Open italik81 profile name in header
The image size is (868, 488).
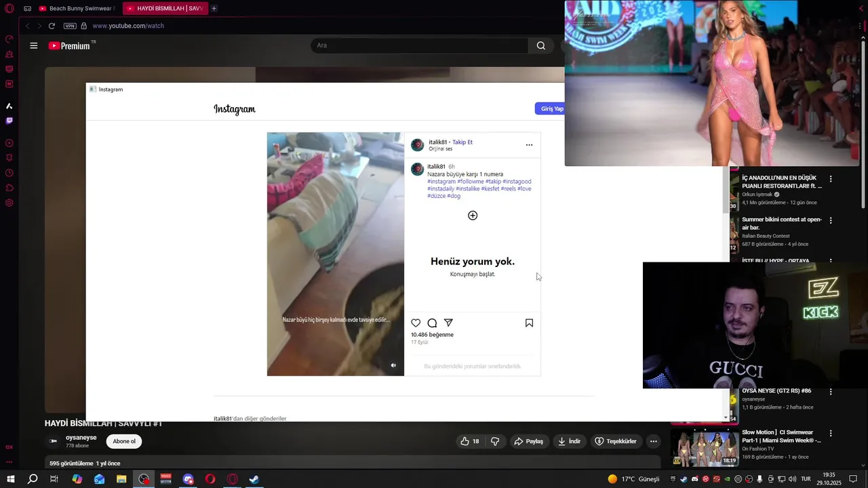[x=437, y=142]
